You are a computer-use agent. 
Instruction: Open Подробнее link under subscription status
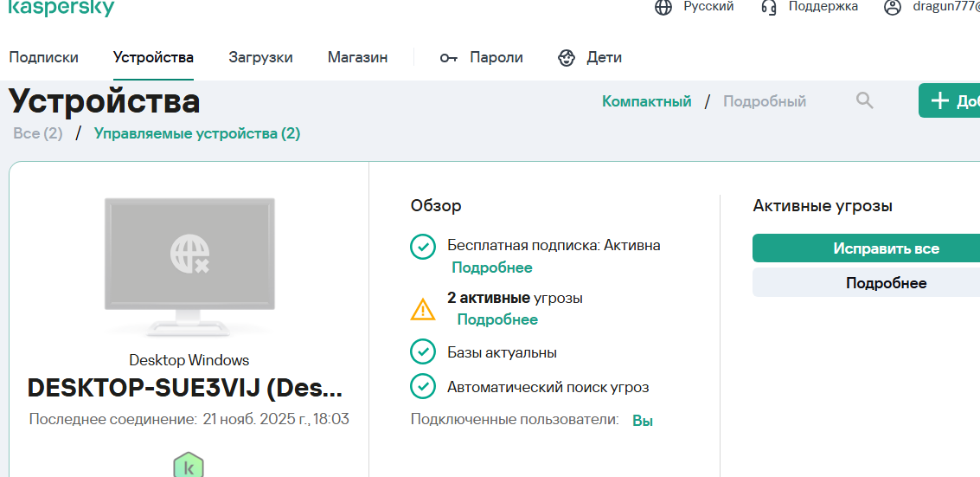tap(492, 268)
